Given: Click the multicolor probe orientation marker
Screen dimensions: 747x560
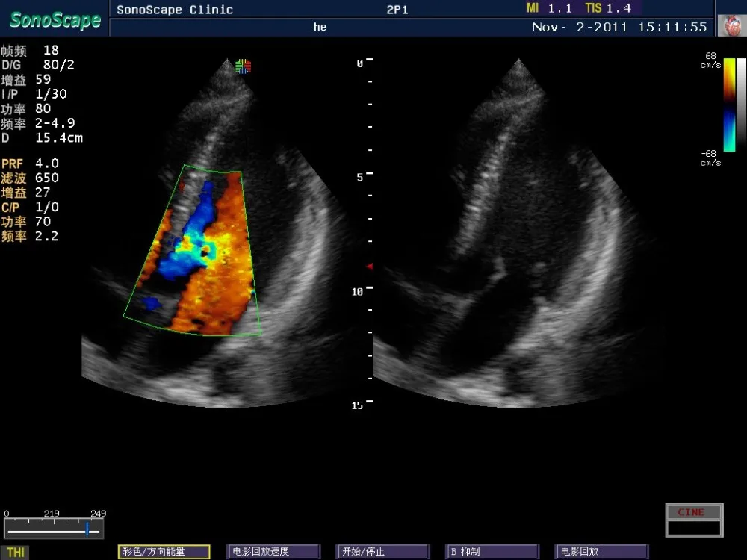Looking at the screenshot, I should pyautogui.click(x=243, y=66).
